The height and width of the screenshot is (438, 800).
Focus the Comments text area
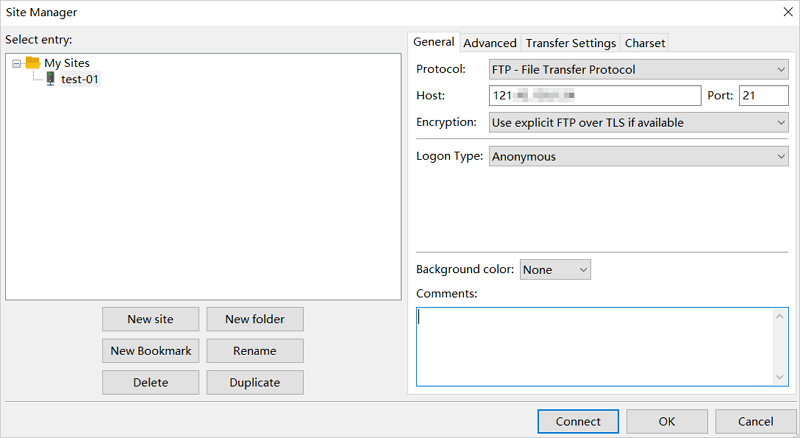[x=595, y=347]
